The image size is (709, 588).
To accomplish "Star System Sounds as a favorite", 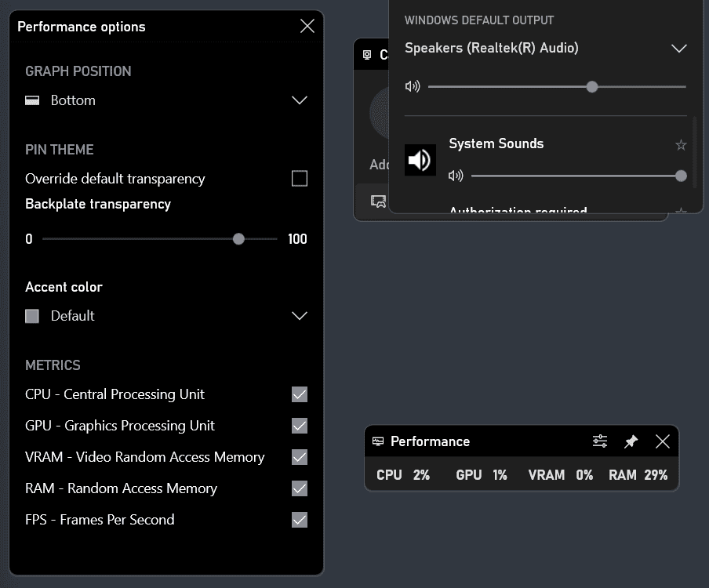I will pos(681,145).
